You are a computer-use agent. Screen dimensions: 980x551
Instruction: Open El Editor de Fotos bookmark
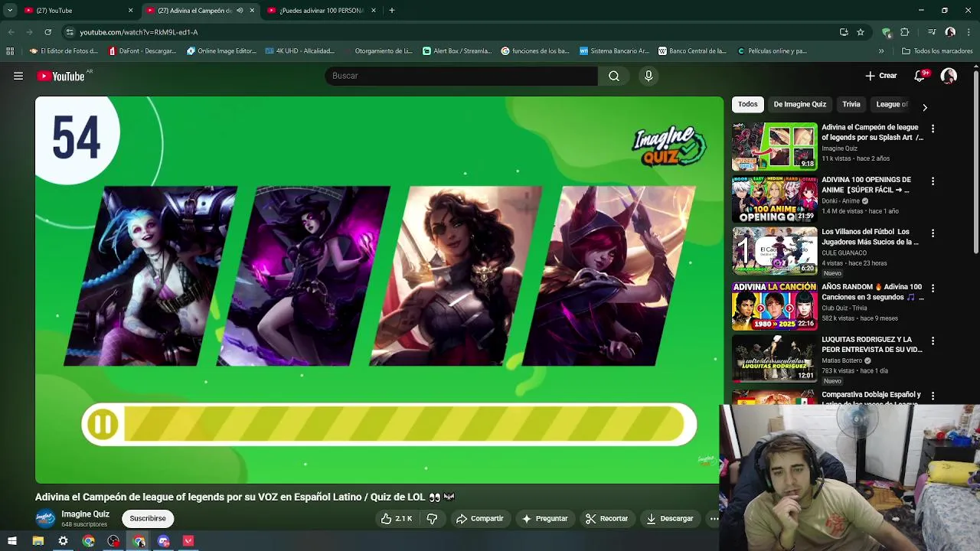(64, 51)
